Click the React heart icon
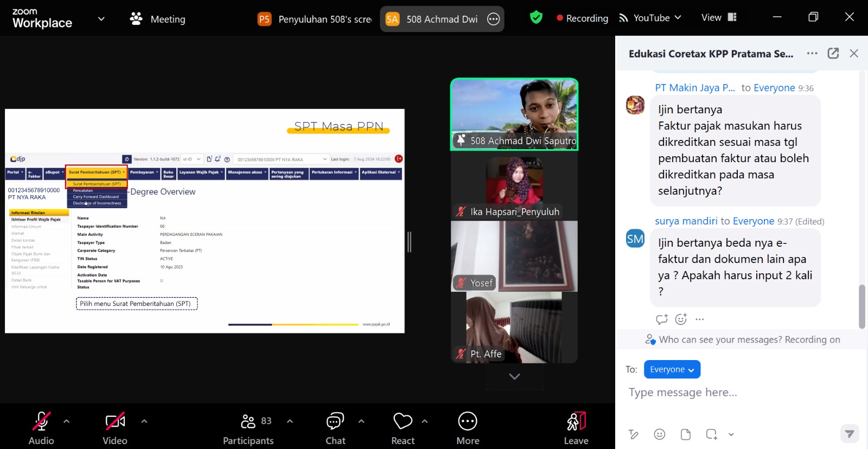Screen dimensions: 868x449 pos(403,421)
